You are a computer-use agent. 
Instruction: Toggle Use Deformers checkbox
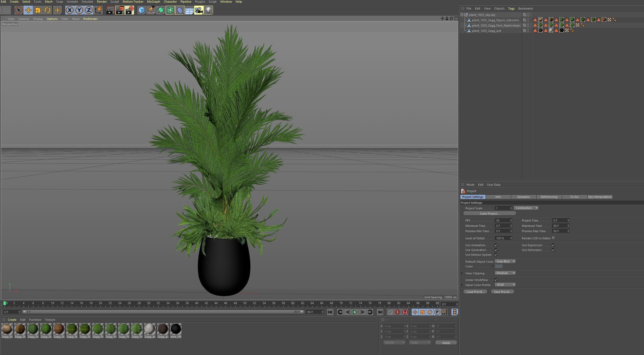tap(553, 250)
